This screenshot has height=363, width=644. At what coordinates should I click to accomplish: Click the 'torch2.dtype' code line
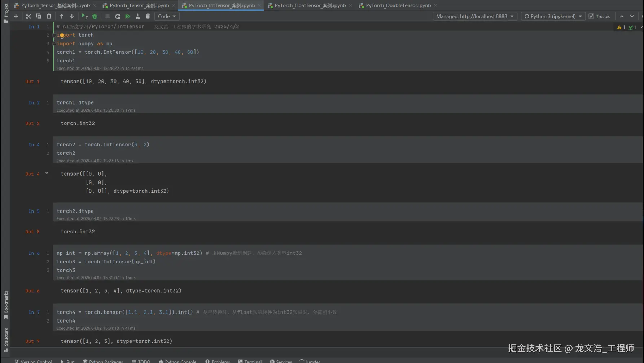tap(75, 211)
